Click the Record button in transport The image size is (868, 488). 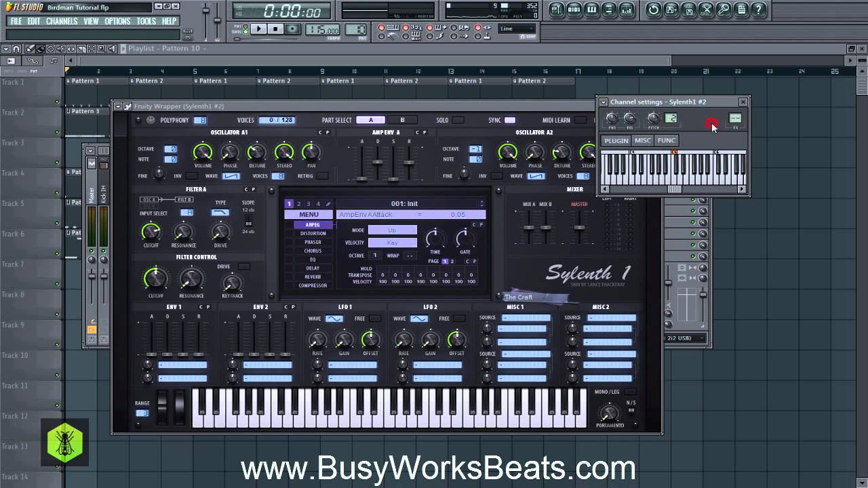click(292, 29)
